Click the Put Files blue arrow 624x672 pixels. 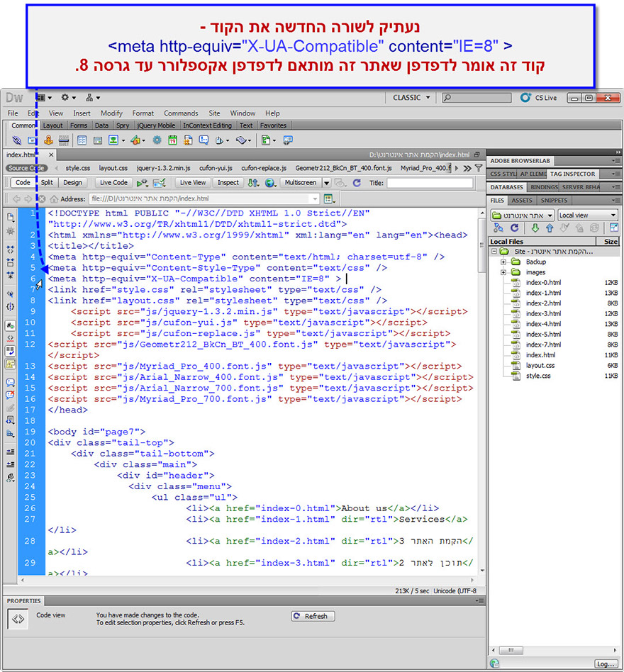coord(550,228)
